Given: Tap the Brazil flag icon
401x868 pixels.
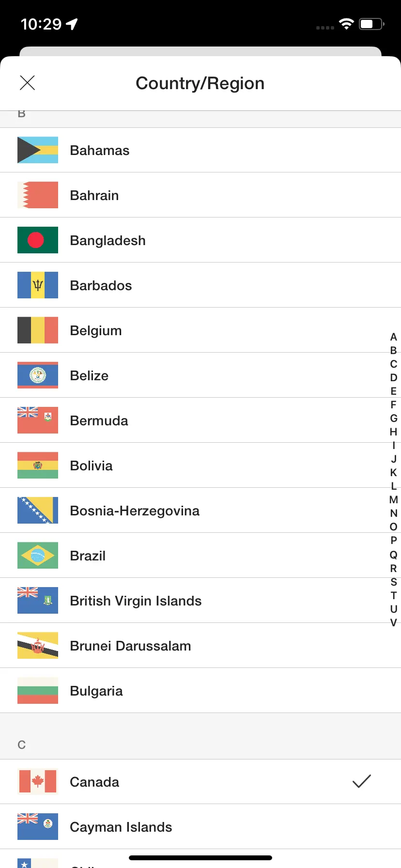Looking at the screenshot, I should (38, 556).
